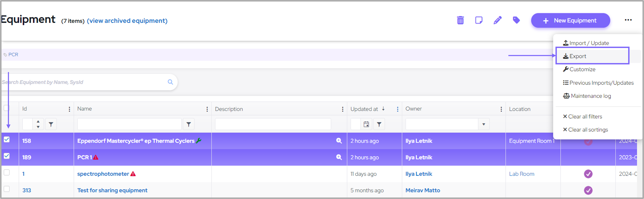Viewport: 644px width, 199px height.
Task: Click the New Equipment button
Action: coord(571,20)
